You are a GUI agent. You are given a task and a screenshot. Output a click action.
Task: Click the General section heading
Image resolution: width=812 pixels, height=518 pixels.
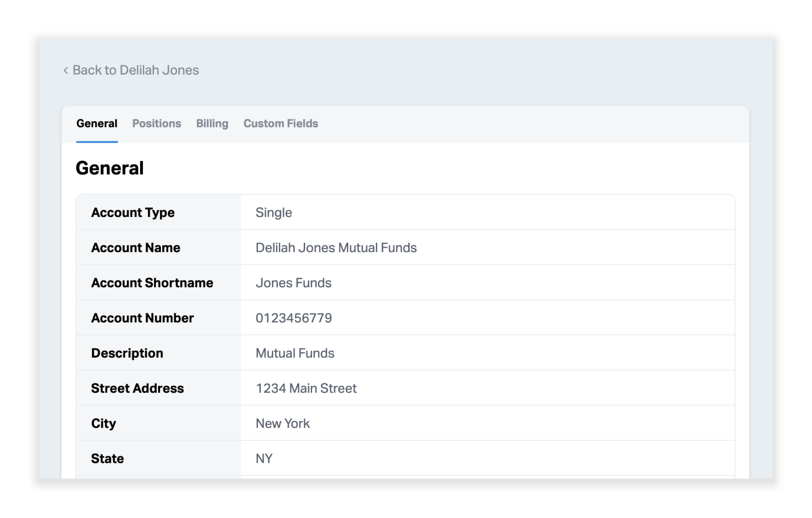point(110,168)
